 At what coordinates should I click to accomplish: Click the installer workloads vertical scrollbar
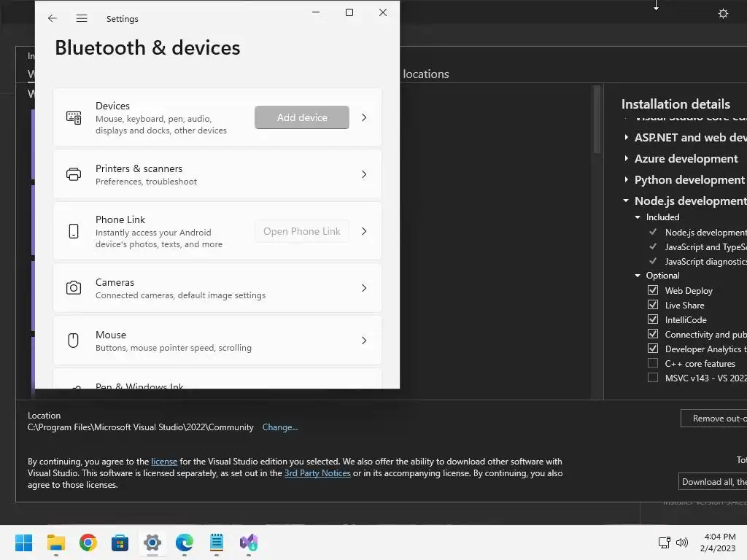[x=597, y=120]
